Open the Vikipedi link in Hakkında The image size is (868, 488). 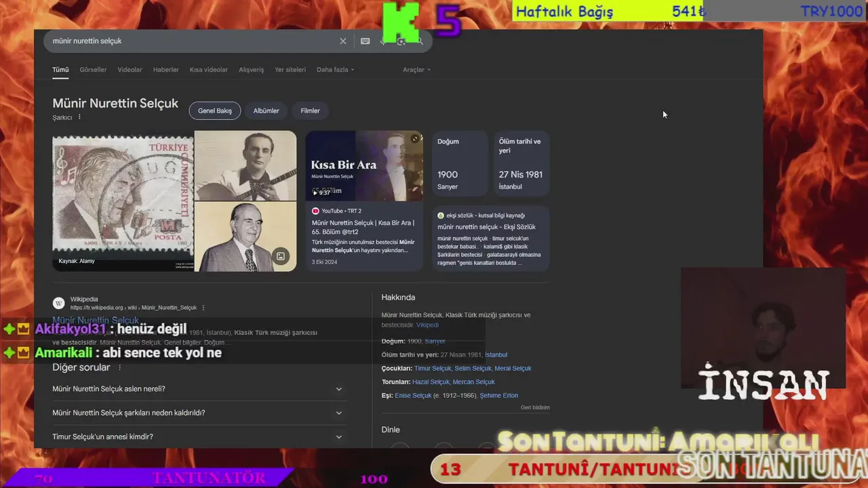427,325
